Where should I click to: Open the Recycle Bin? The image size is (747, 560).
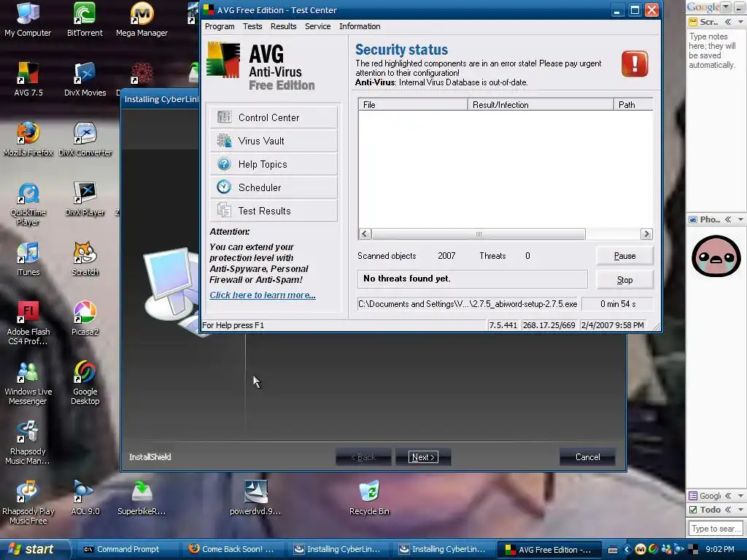click(369, 498)
